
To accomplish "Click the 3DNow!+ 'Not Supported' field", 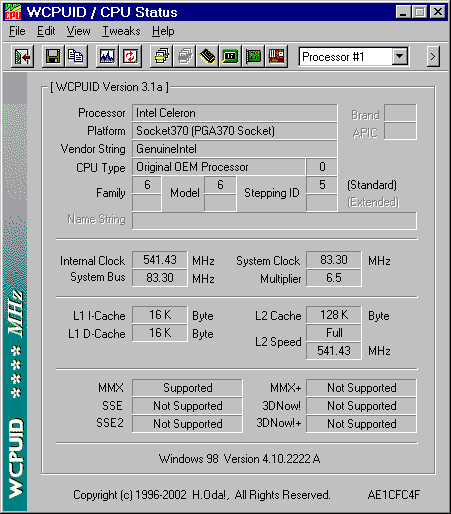I will [x=361, y=424].
